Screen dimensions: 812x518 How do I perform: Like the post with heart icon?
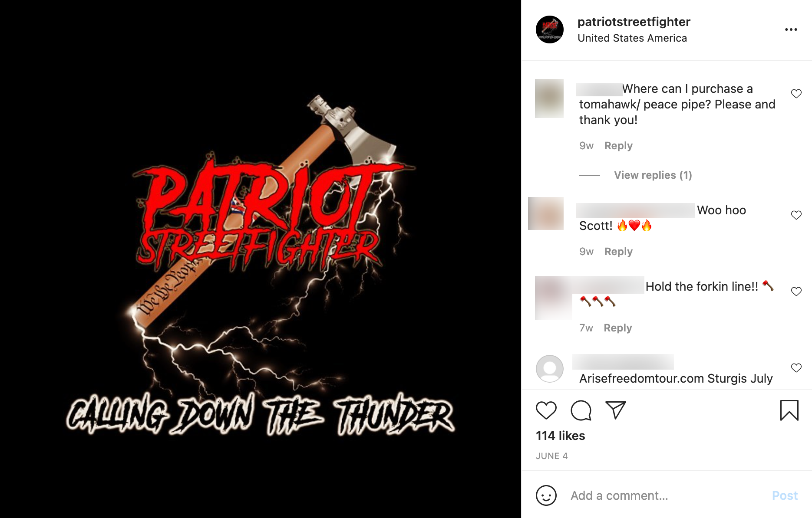tap(546, 410)
